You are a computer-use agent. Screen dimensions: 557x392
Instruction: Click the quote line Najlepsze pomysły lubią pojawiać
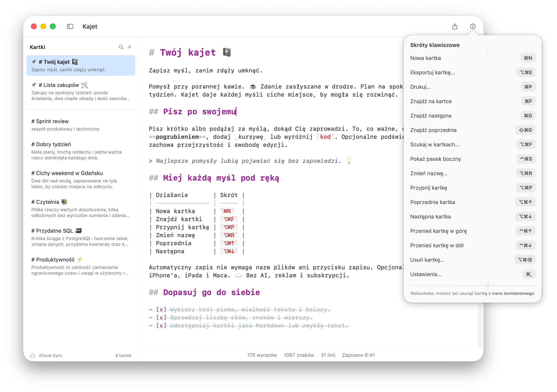248,161
